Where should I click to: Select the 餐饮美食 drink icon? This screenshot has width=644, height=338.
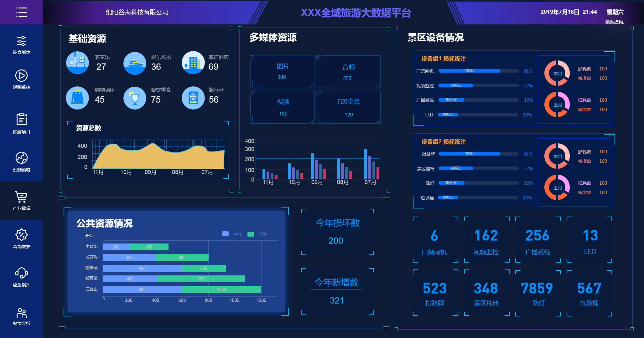(135, 98)
